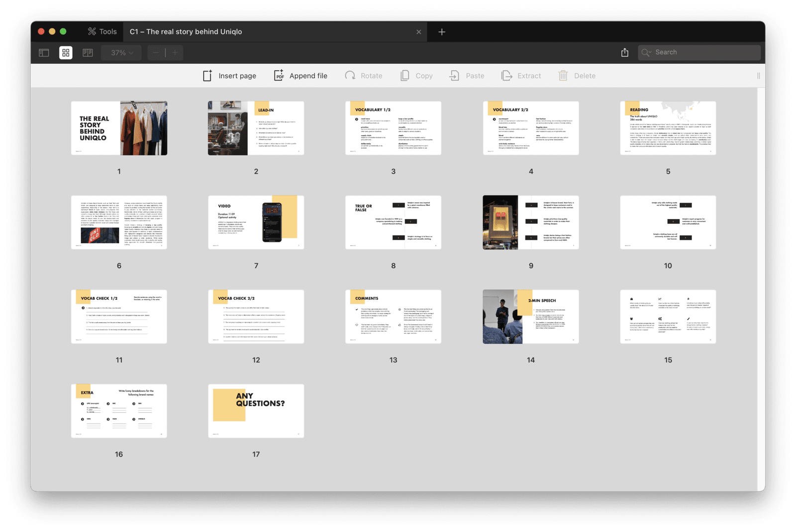The height and width of the screenshot is (532, 796).
Task: Select the C1 – The real story behind Uniqlo tab
Action: (275, 31)
